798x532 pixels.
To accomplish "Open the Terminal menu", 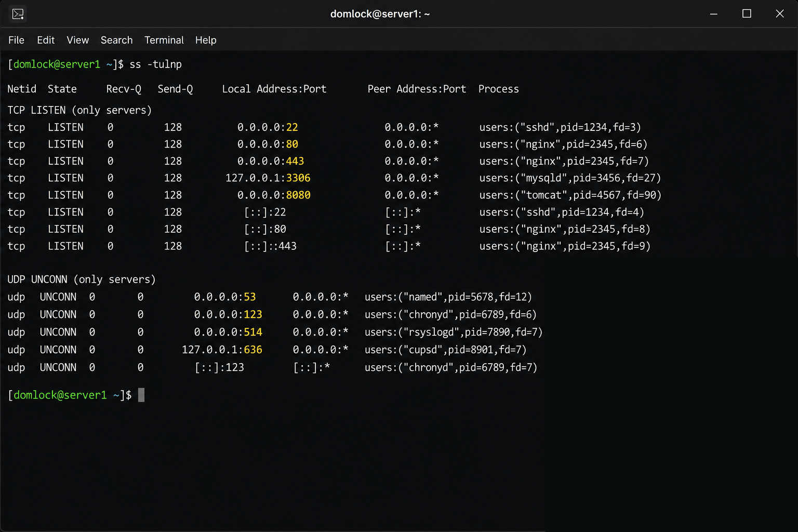I will pyautogui.click(x=164, y=40).
